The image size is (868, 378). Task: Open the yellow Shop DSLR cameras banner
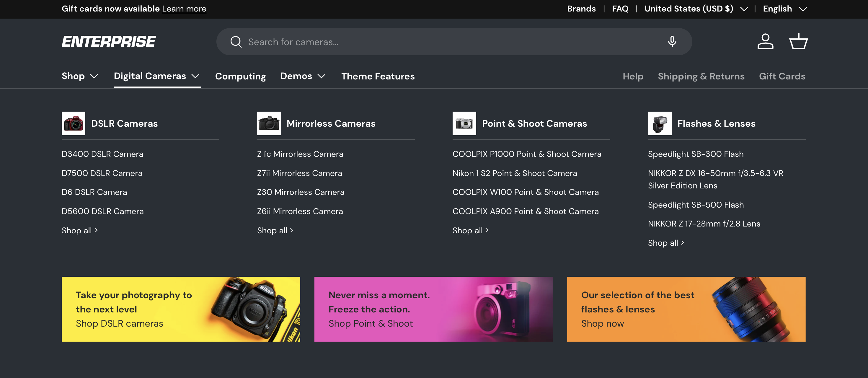click(x=181, y=309)
